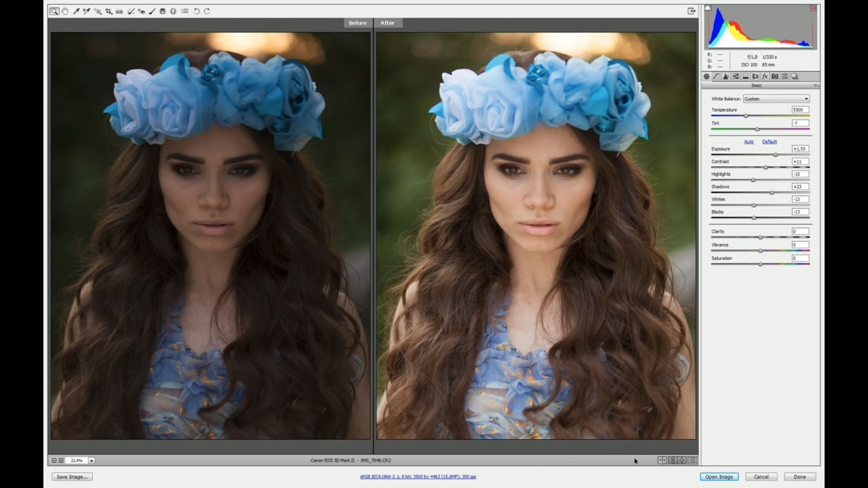868x488 pixels.
Task: Click the Tint slider handle
Action: click(757, 129)
